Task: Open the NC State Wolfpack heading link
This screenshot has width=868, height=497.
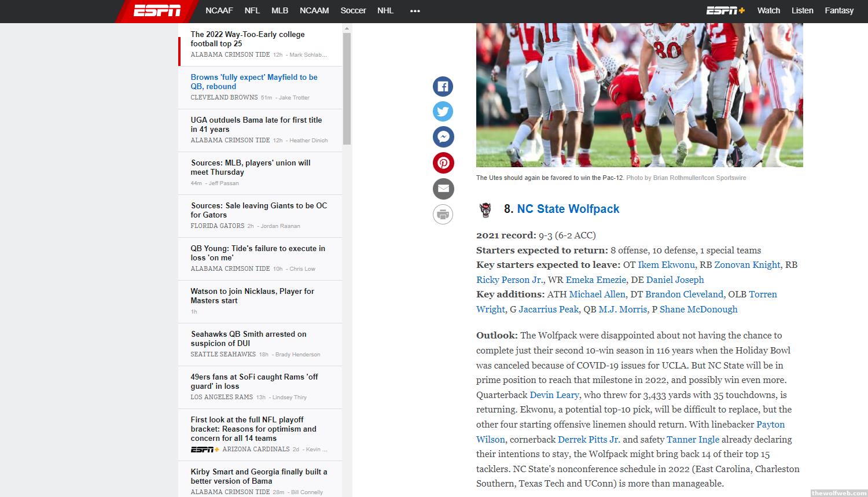Action: (568, 209)
